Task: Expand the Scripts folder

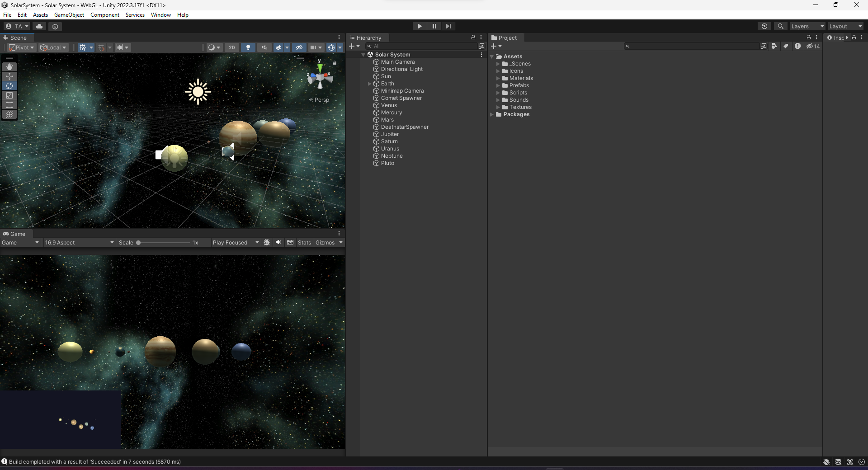Action: click(x=498, y=93)
